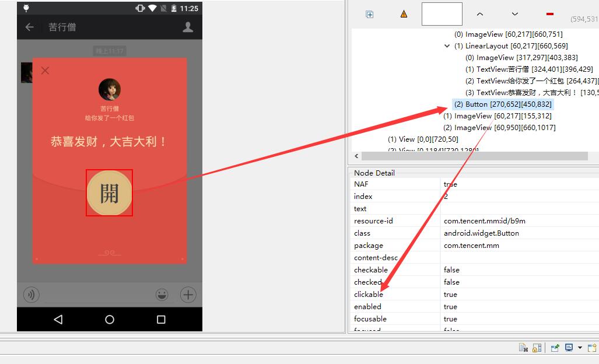Screen dimensions: 599x364
Task: Select TextView 恭喜发财，大吉大利 tree node
Action: [x=531, y=93]
